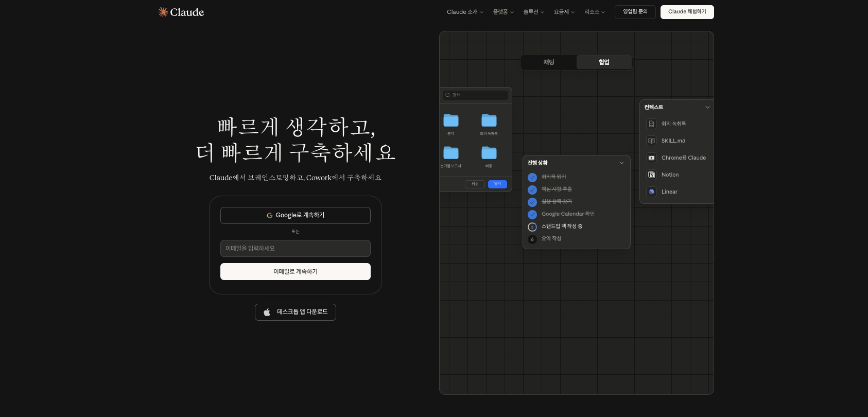Click the Google로 계속하기 button

[296, 215]
